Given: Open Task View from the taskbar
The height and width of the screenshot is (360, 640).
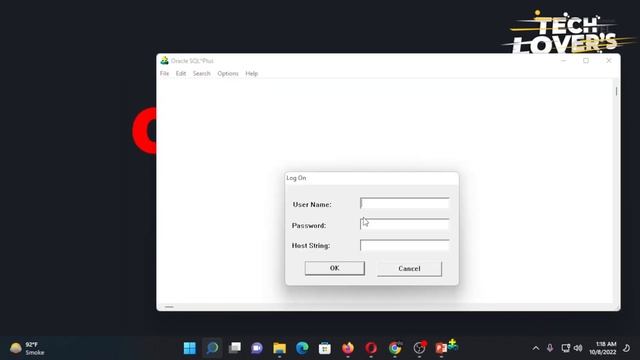Looking at the screenshot, I should click(x=235, y=348).
